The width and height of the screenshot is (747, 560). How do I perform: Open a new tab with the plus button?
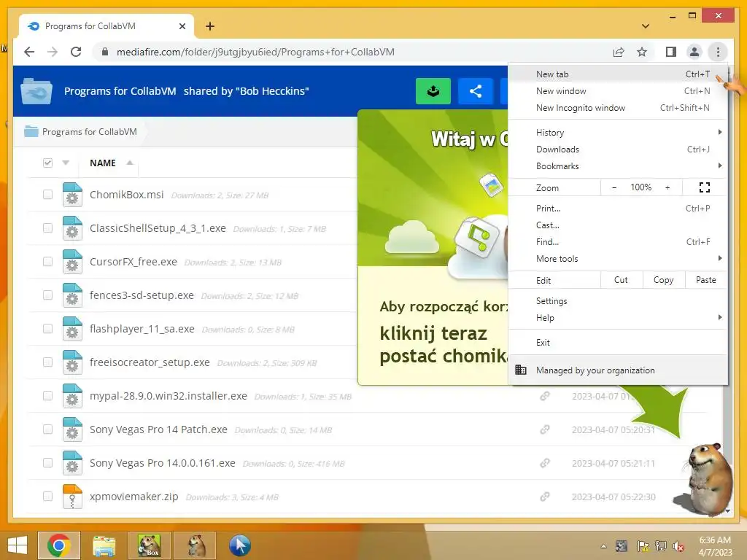click(209, 26)
